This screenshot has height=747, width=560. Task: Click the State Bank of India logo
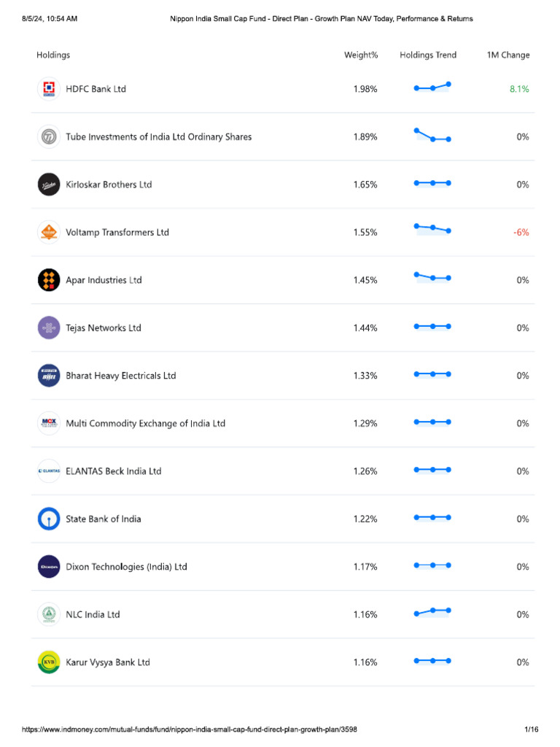(x=49, y=519)
